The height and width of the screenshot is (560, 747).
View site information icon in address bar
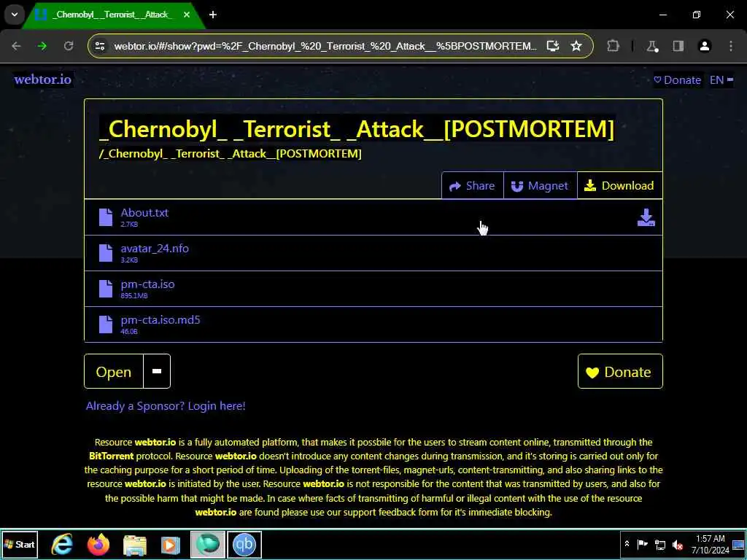pos(100,46)
